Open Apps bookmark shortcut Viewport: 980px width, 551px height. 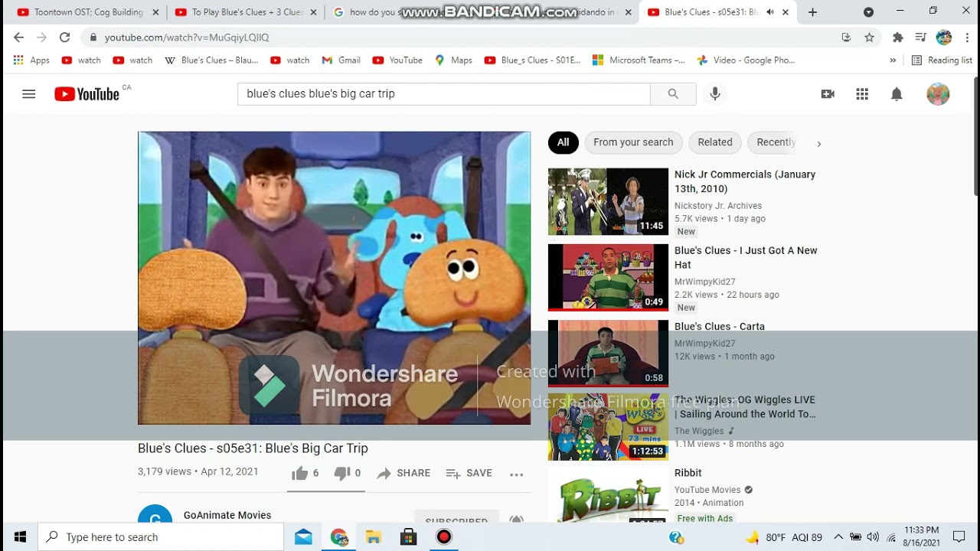pos(31,60)
